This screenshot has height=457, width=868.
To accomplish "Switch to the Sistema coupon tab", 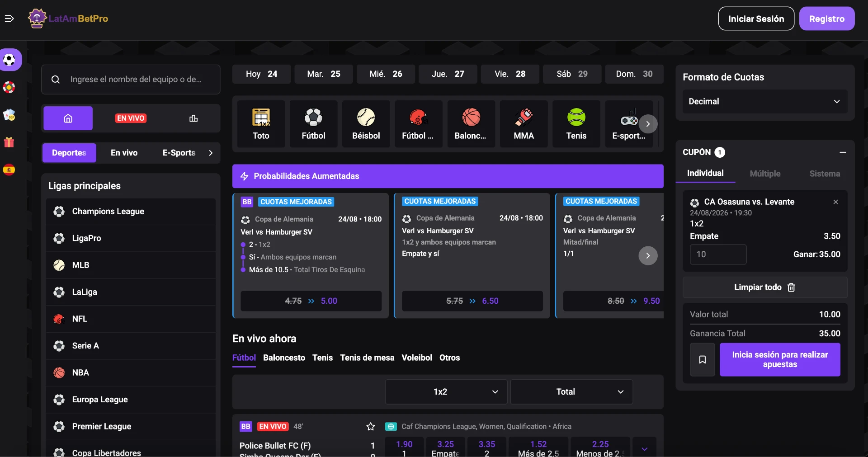I will tap(825, 174).
